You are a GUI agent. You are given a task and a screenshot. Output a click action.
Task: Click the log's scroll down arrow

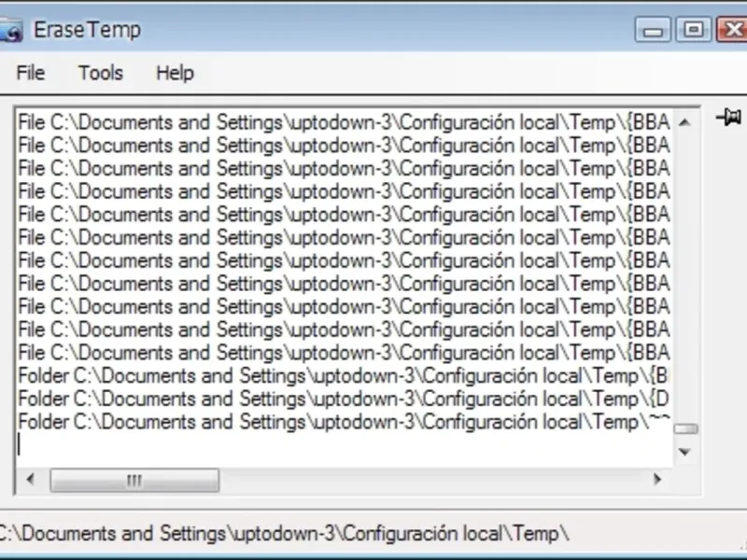[685, 453]
